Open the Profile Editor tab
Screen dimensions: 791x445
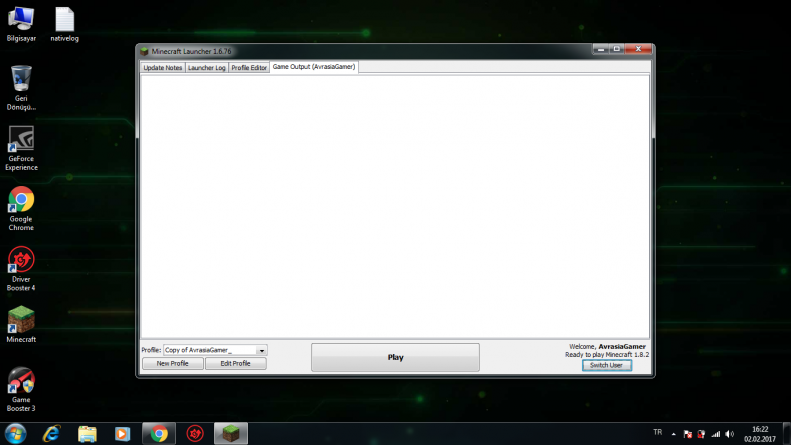(249, 68)
